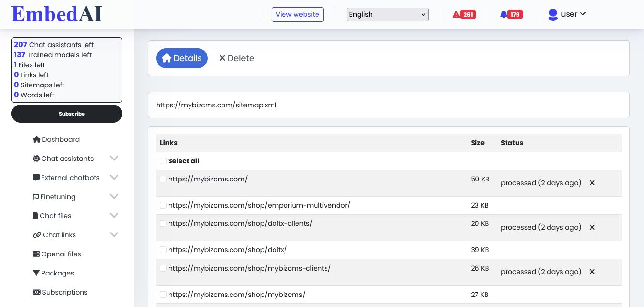644x307 pixels.
Task: Remove the doitx-clients link with X icon
Action: click(592, 227)
